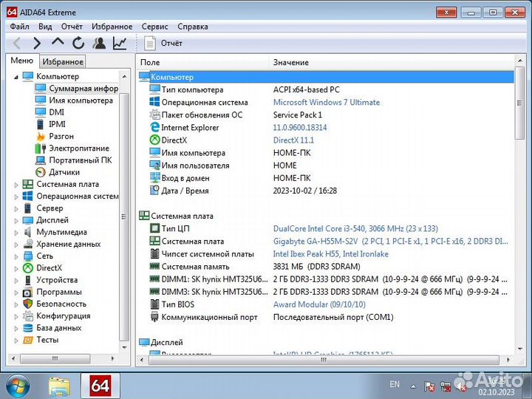Open the Файл menu
Screen dimensions: 532x399
tap(20, 27)
